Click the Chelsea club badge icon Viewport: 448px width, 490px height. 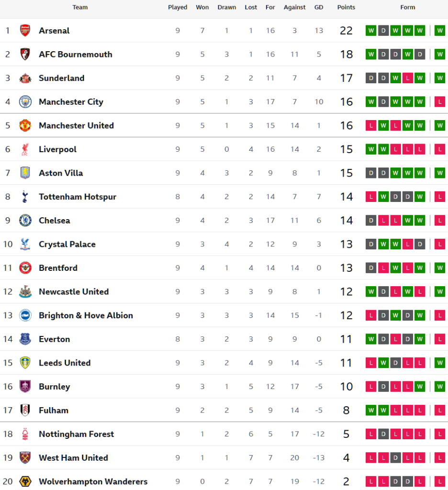tap(25, 220)
